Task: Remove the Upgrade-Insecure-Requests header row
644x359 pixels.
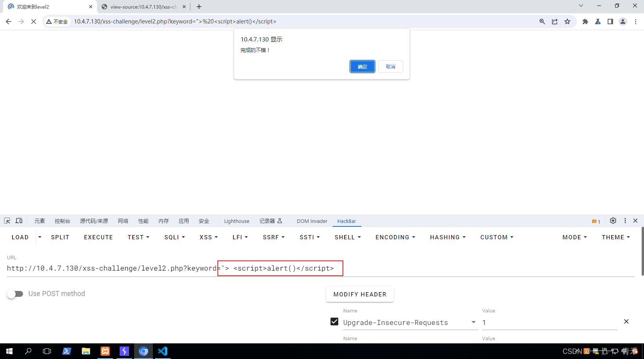Action: (626, 321)
